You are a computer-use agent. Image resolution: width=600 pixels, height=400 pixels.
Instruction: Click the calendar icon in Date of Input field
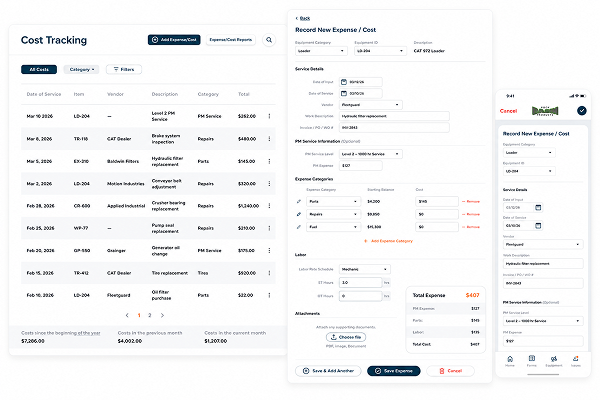click(344, 82)
